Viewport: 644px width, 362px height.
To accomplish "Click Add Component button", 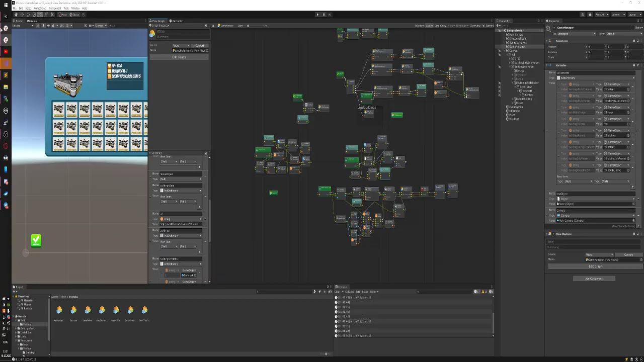I will 594,279.
